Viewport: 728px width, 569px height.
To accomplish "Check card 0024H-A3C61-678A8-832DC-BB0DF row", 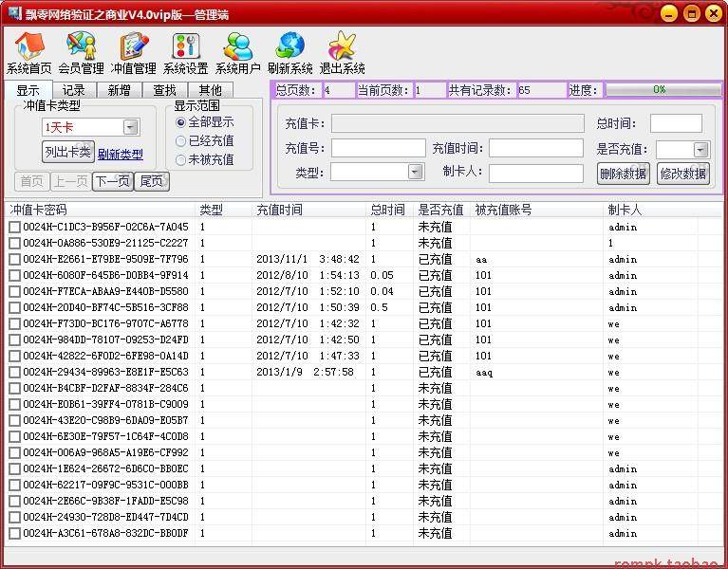I will click(15, 533).
